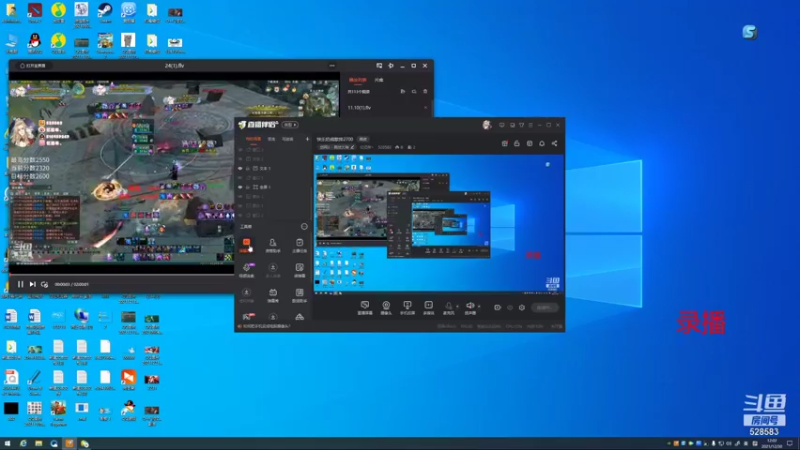Screen dimensions: 800x450
Task: Play the playlist with the play icon
Action: pyautogui.click(x=403, y=92)
